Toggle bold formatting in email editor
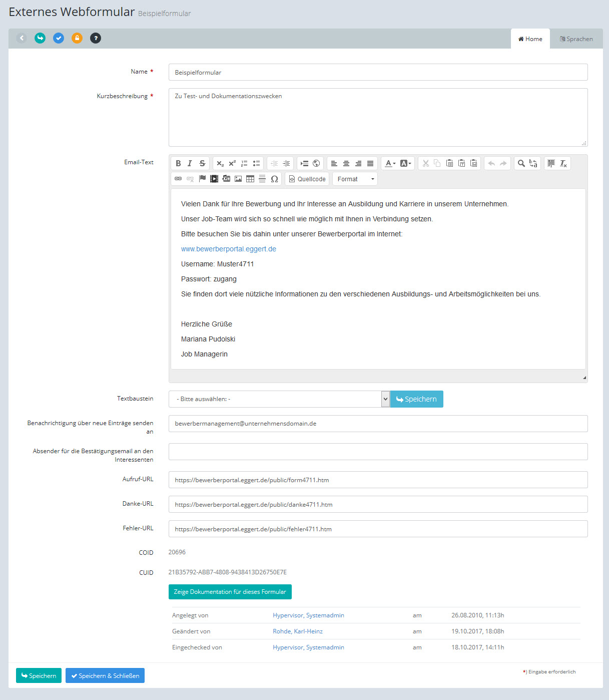This screenshot has height=700, width=609. [x=178, y=163]
